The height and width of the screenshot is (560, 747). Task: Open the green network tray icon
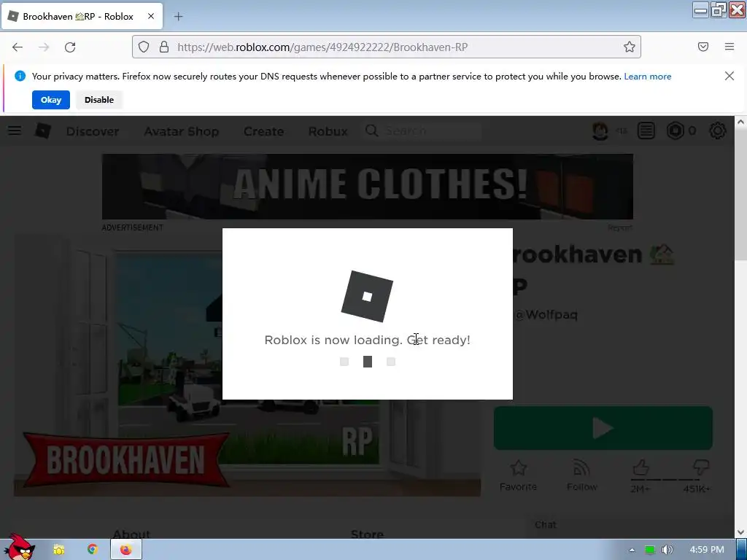(650, 550)
